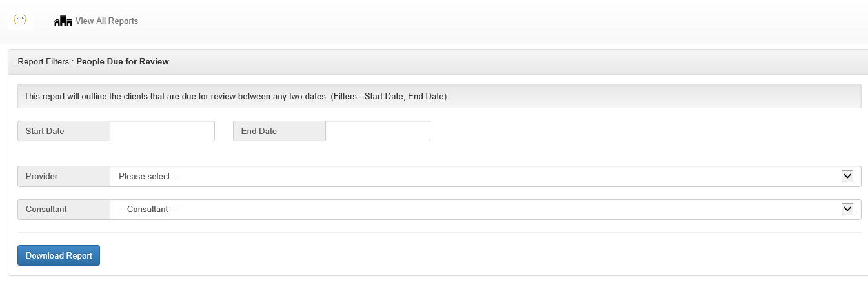Click the buildings icon beside View All Reports

63,21
